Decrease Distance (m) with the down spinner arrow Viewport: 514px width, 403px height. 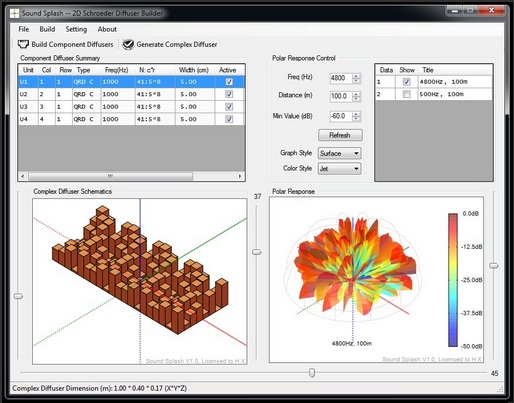[356, 99]
